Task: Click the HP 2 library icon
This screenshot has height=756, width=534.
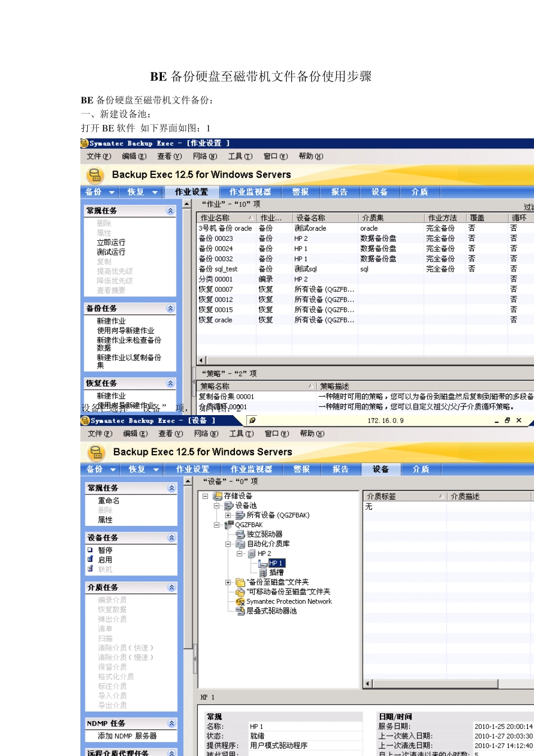Action: pyautogui.click(x=252, y=553)
